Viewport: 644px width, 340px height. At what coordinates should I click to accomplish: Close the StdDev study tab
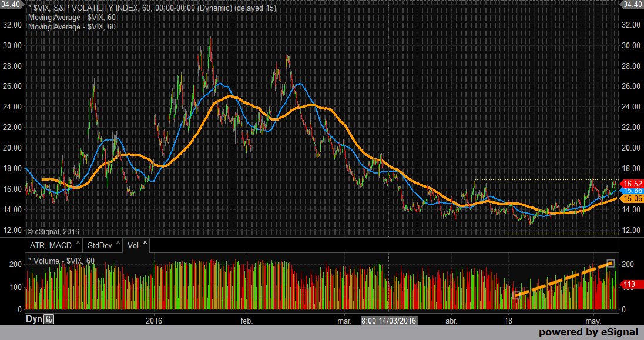118,242
